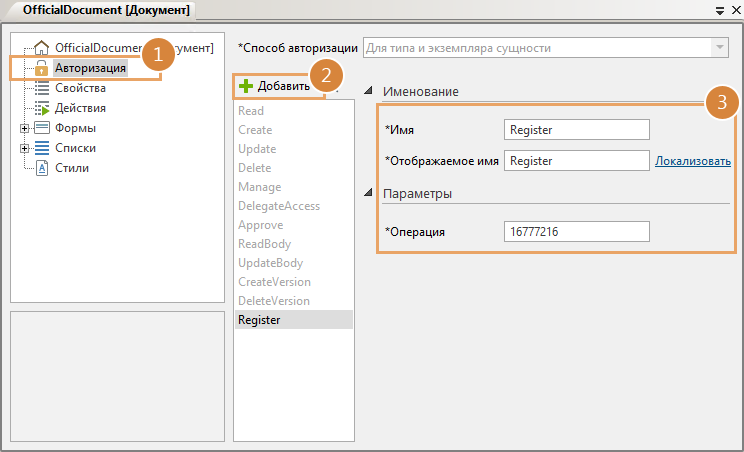Collapse the Параметры section
The image size is (744, 452).
[x=370, y=193]
